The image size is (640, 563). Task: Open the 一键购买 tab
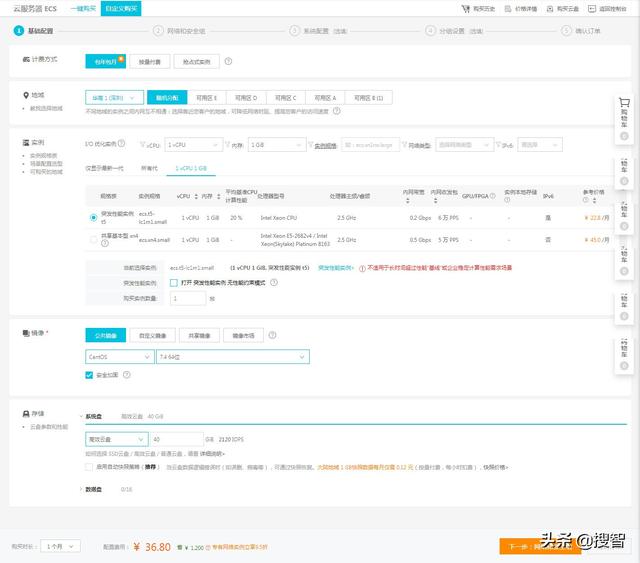pyautogui.click(x=83, y=9)
